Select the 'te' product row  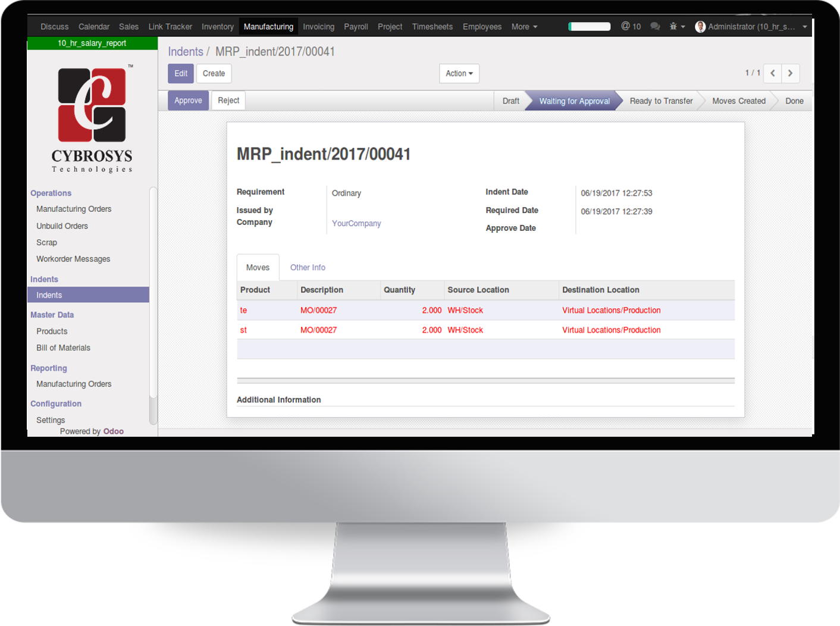point(485,311)
